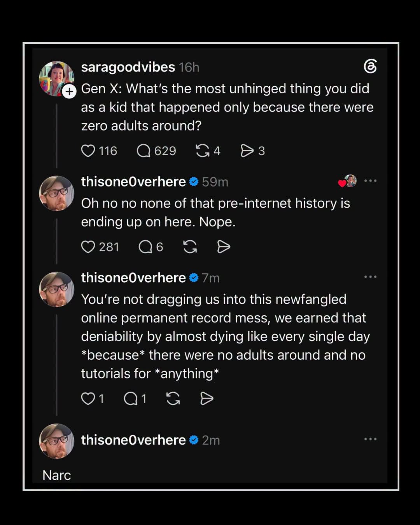Open more options on the 2m reply

coord(370,439)
